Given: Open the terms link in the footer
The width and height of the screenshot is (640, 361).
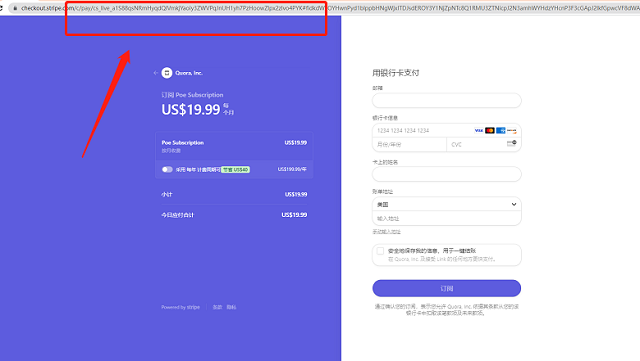Looking at the screenshot, I should pyautogui.click(x=217, y=307).
